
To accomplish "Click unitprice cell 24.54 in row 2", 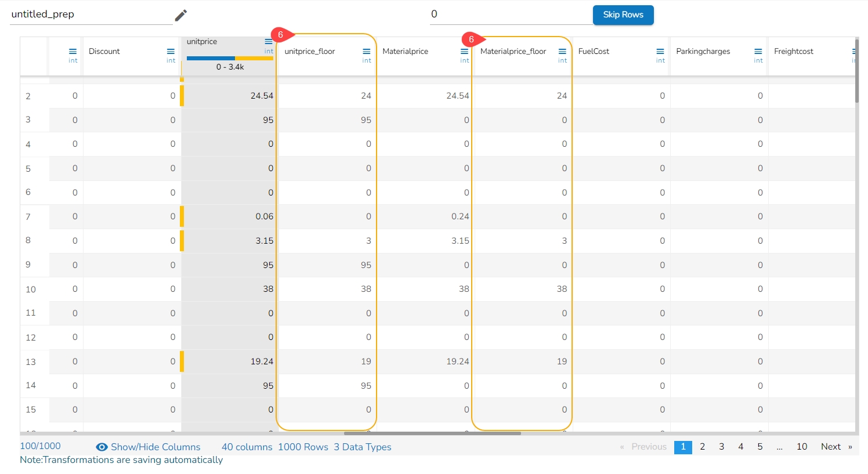I will (230, 96).
